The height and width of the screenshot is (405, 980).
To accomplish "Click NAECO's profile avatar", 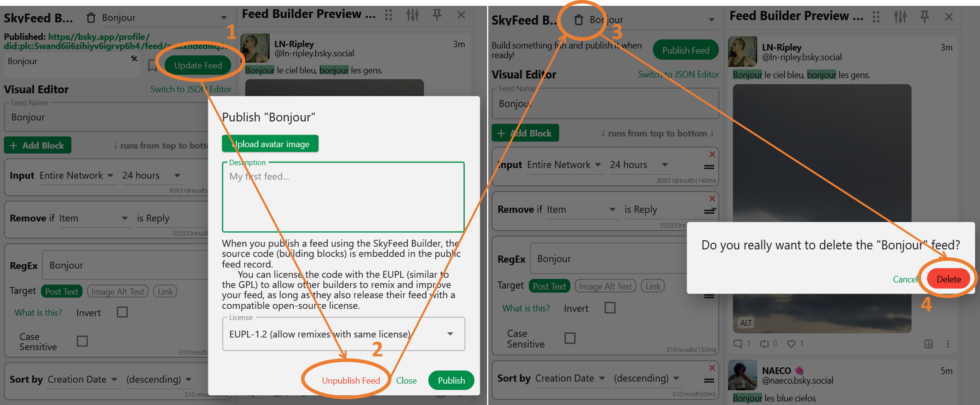I will tap(742, 375).
